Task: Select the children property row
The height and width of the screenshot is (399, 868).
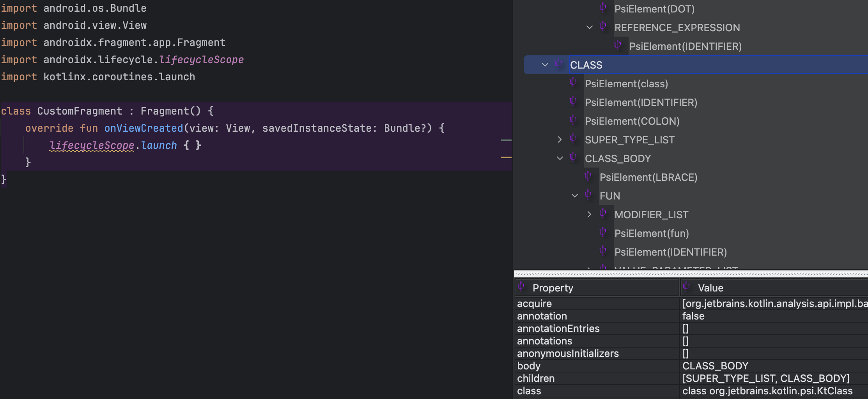Action: 691,378
